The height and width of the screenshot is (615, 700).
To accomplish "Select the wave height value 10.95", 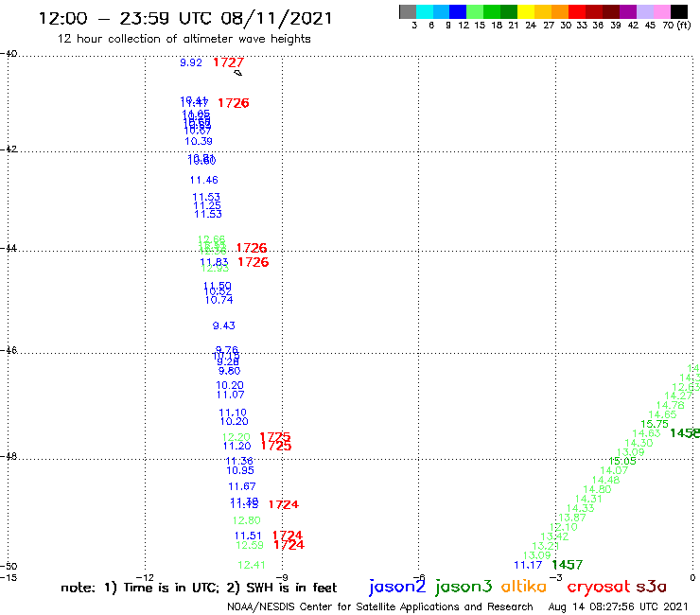I will point(240,470).
